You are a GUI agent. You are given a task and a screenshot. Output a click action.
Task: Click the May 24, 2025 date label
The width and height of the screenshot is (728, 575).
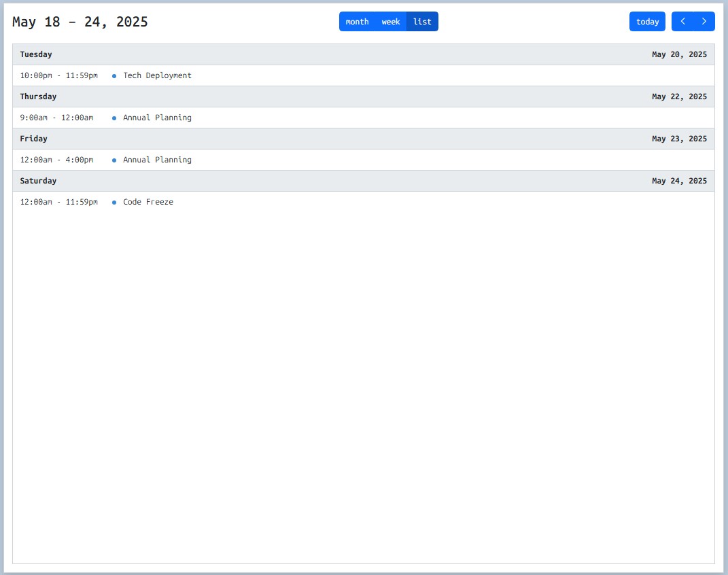[679, 181]
